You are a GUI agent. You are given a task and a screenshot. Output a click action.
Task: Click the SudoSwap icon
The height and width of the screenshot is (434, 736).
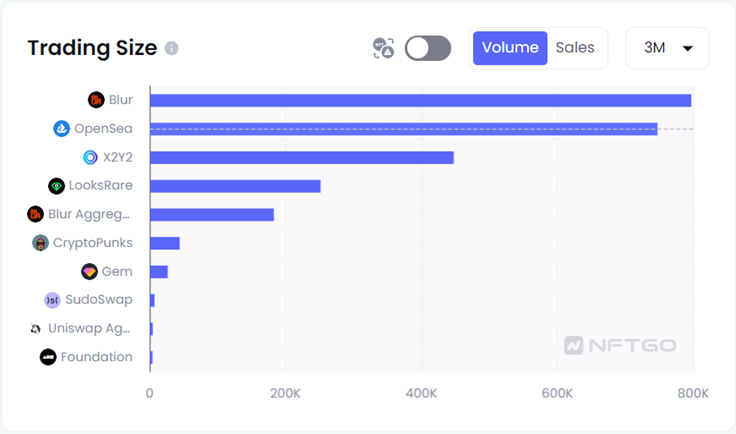coord(52,300)
